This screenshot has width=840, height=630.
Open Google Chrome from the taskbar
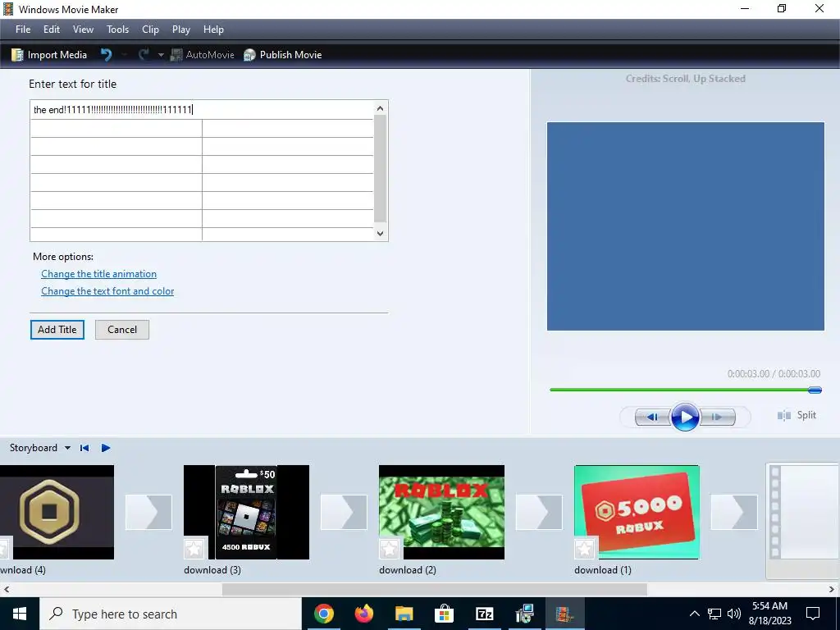click(323, 614)
